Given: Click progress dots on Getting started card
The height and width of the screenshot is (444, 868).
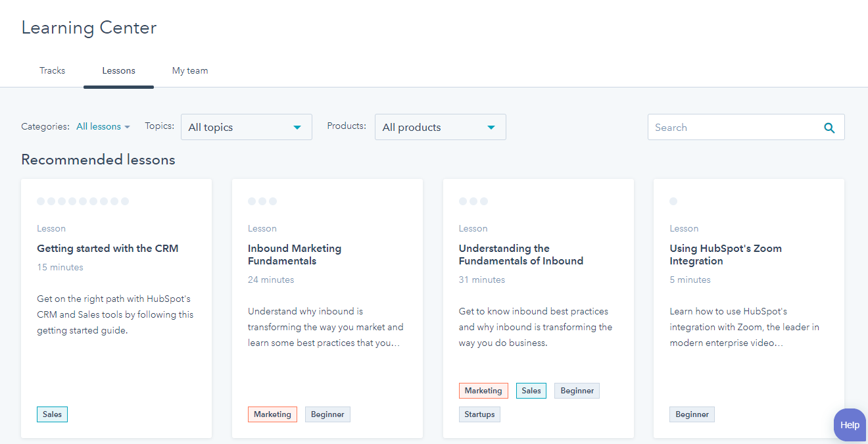Looking at the screenshot, I should coord(83,201).
